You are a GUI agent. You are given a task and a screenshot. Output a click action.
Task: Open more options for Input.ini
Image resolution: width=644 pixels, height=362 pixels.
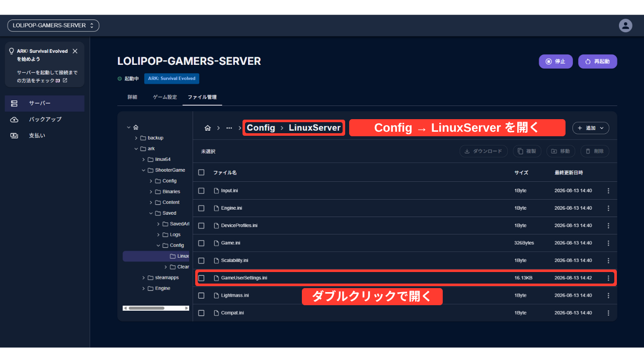click(608, 191)
